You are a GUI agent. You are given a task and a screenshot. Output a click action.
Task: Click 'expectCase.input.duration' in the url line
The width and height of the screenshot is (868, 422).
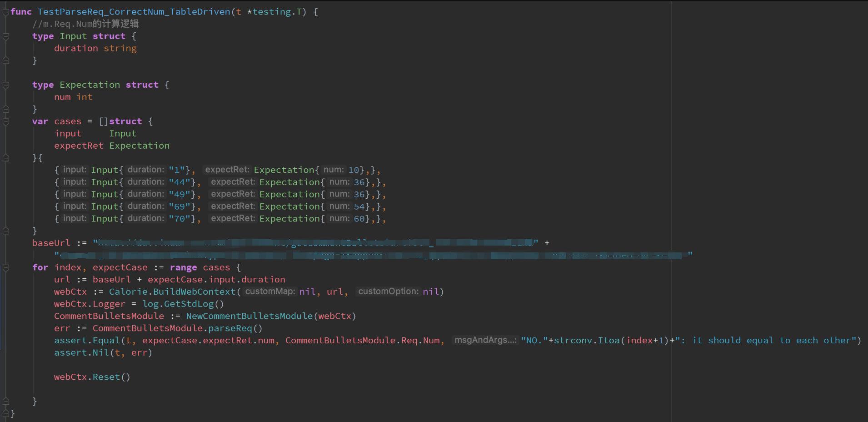pyautogui.click(x=216, y=280)
